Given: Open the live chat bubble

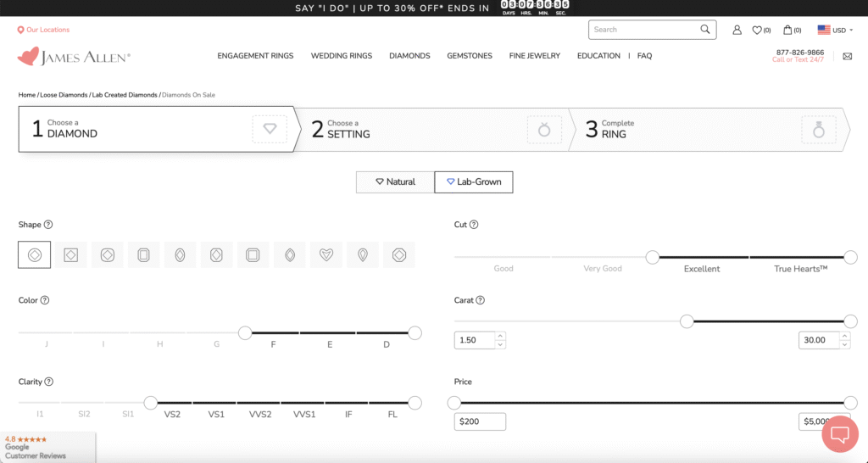Looking at the screenshot, I should tap(839, 434).
